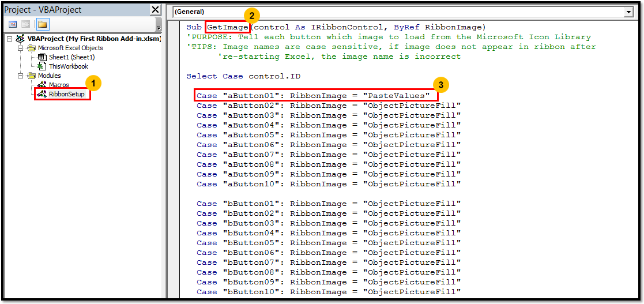
Task: Click the Case "aButton08" line
Action: point(329,164)
